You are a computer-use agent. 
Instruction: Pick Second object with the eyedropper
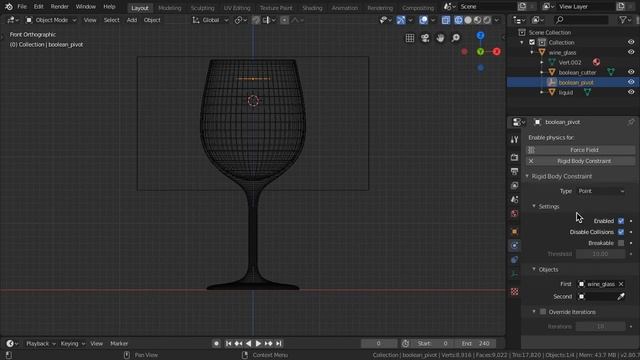pos(620,296)
